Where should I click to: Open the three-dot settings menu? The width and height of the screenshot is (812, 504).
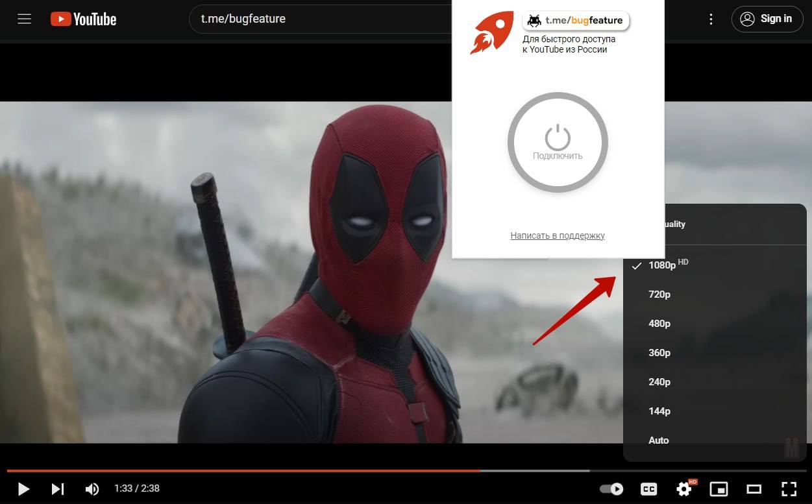click(x=711, y=19)
